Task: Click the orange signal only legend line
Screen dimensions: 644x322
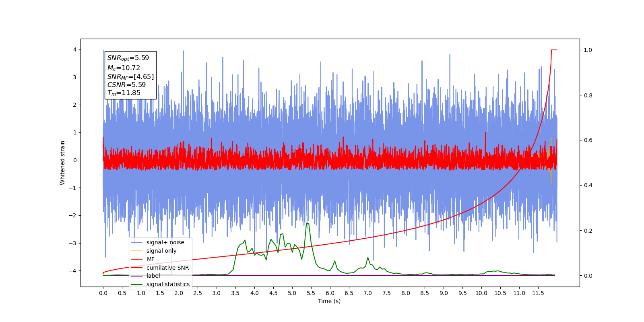Action: point(137,251)
